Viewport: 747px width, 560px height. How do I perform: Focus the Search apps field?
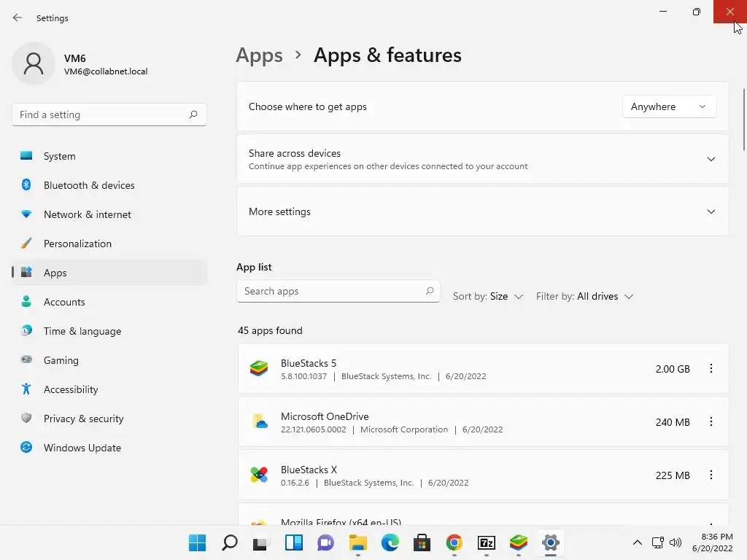[338, 291]
